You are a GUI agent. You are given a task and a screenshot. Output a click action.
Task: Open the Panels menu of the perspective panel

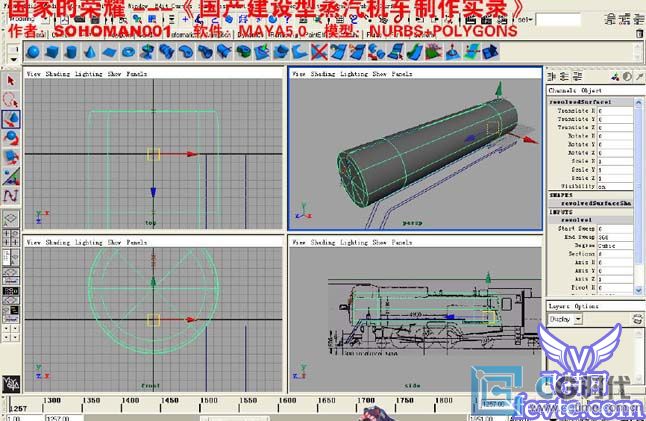pos(402,74)
